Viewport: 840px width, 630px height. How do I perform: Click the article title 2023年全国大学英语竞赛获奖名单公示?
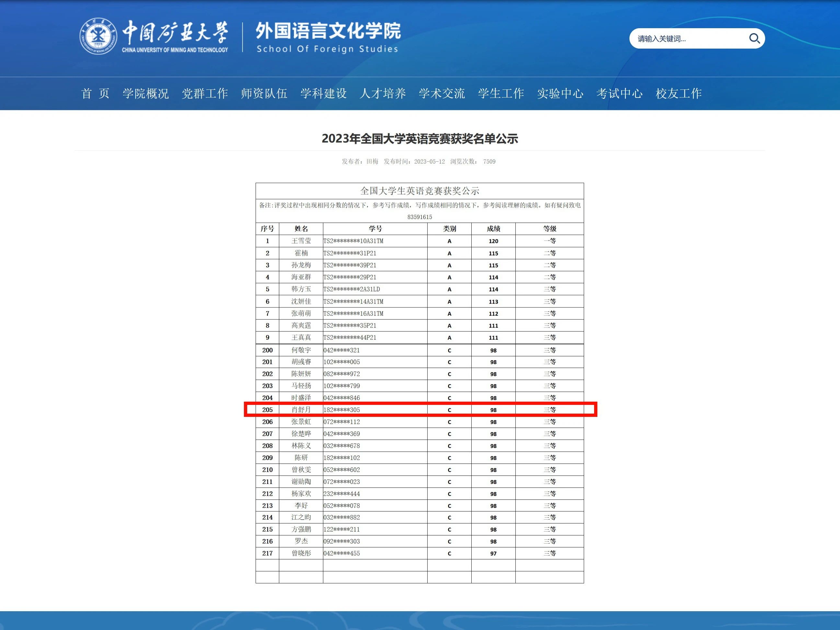(420, 139)
